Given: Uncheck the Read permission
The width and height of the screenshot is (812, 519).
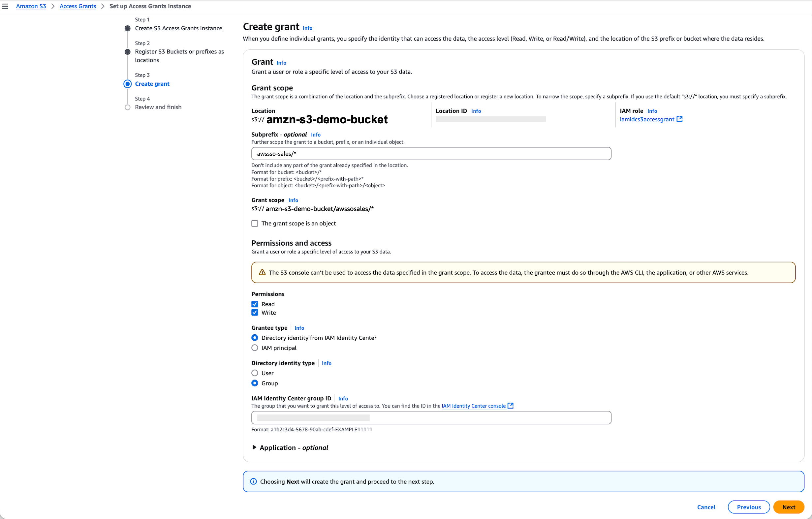Looking at the screenshot, I should pos(255,304).
